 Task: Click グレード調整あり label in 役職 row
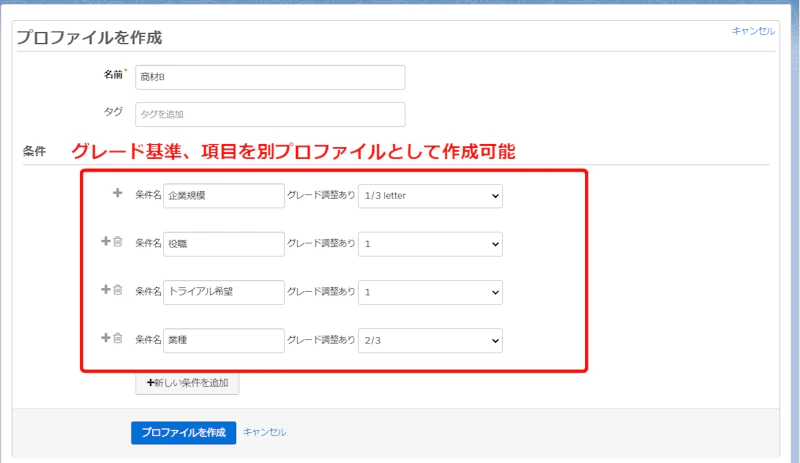[321, 243]
